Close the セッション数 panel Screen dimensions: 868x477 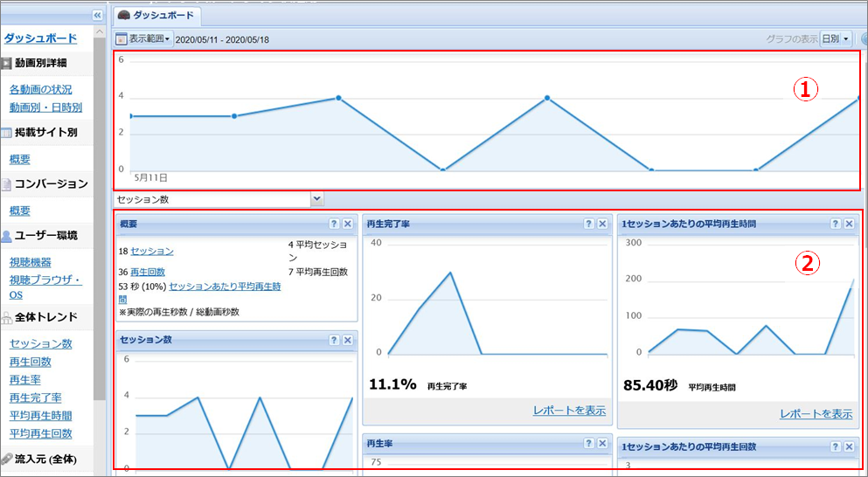coord(347,340)
